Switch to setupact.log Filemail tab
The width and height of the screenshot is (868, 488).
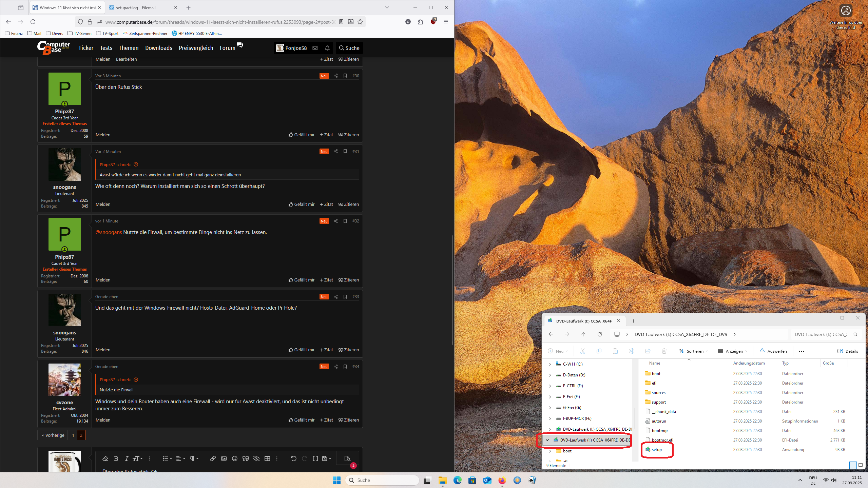pos(136,7)
